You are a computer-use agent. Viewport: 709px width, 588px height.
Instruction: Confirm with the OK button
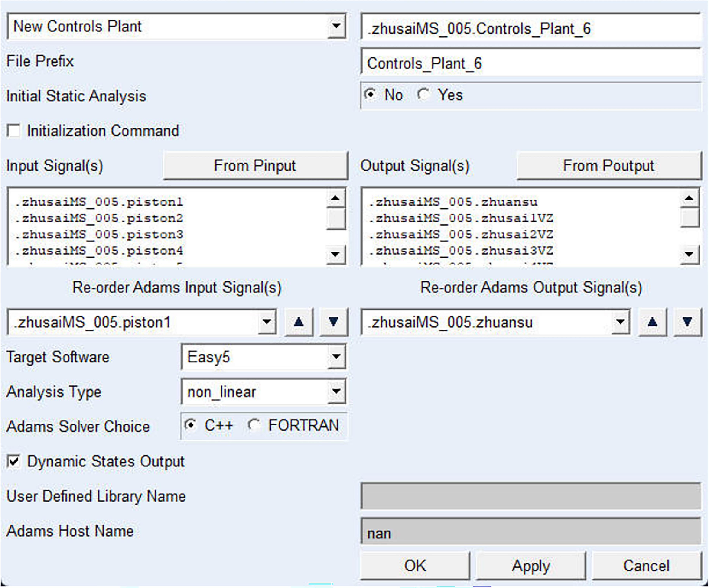415,565
